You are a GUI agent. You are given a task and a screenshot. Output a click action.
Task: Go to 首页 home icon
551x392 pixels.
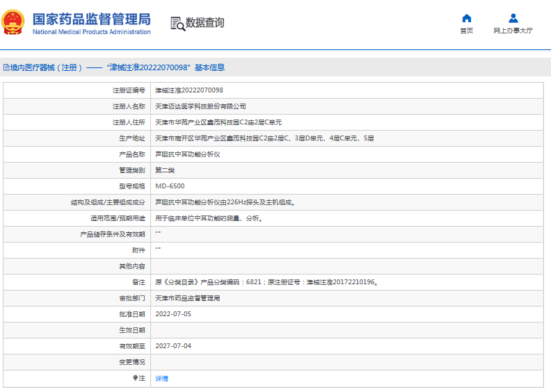pyautogui.click(x=467, y=18)
